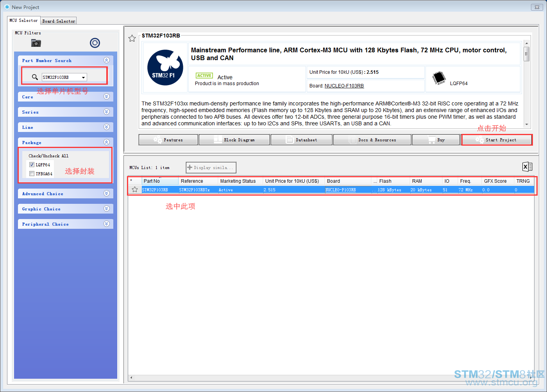
Task: Sort by the RAM column header
Action: point(426,181)
